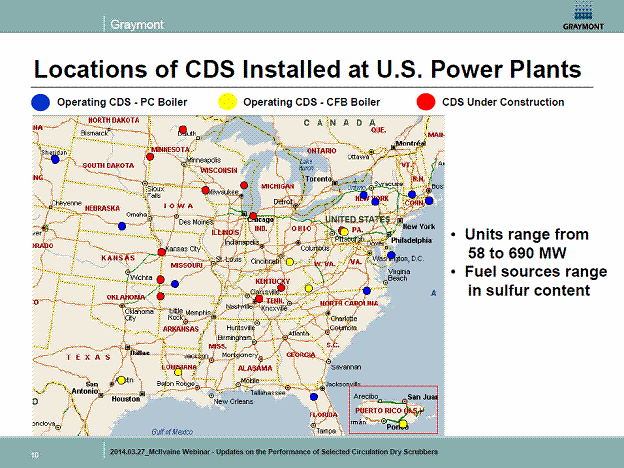
Task: Select the red marker near Clarksville
Action: click(259, 298)
